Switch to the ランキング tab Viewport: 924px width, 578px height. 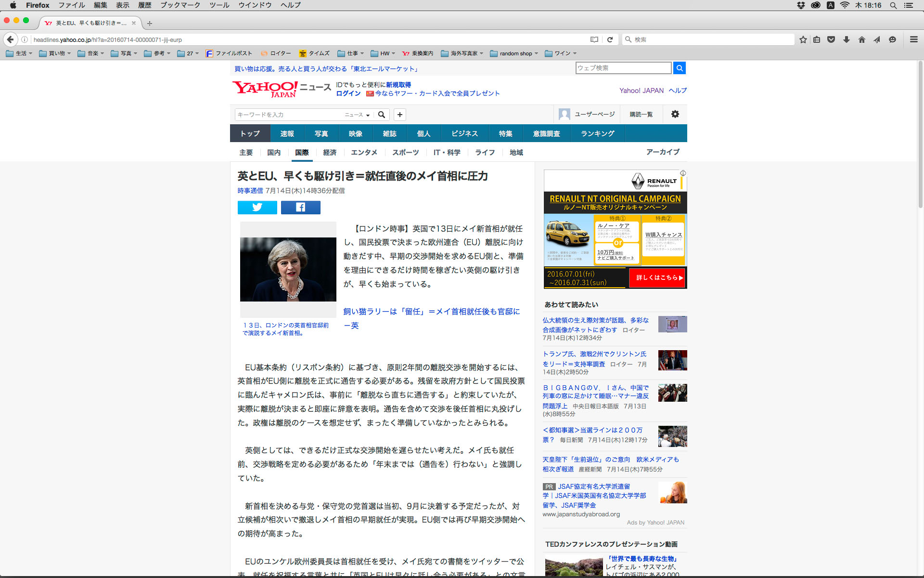coord(597,133)
